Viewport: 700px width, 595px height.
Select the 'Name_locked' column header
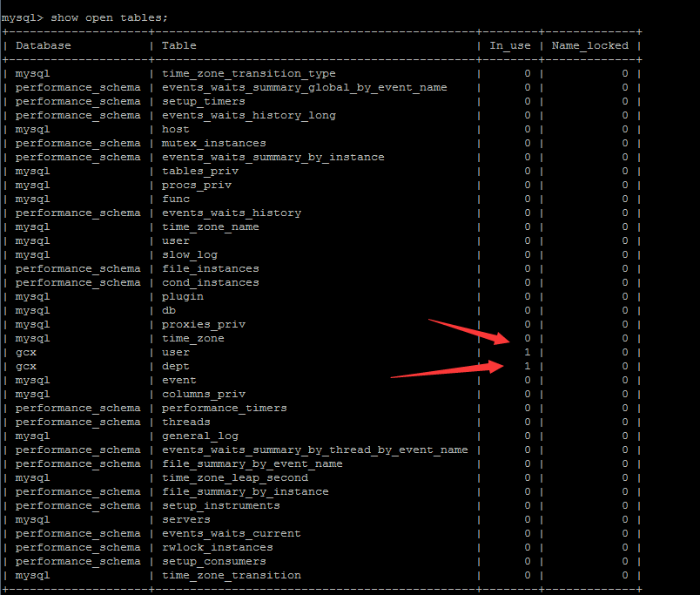(589, 45)
